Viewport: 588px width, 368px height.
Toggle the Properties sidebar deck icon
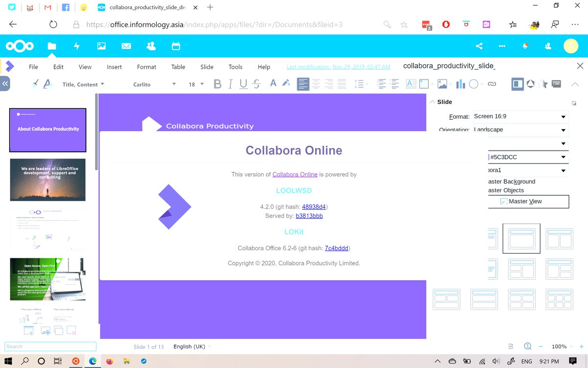(517, 84)
